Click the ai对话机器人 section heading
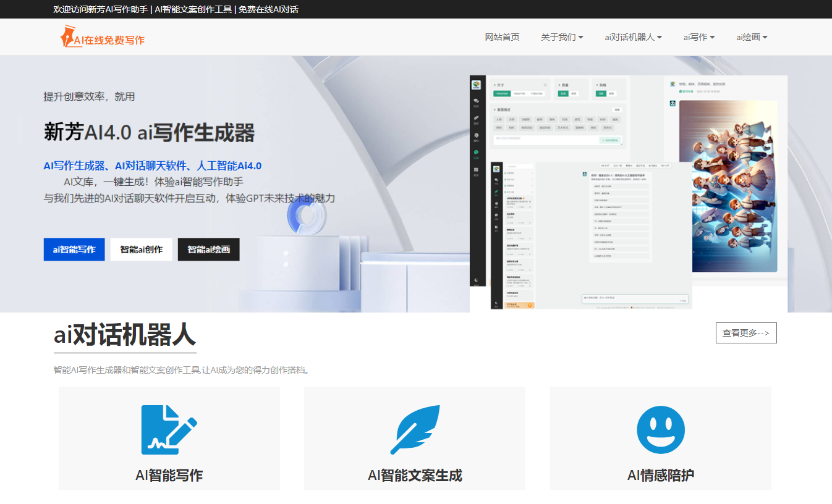 (125, 335)
